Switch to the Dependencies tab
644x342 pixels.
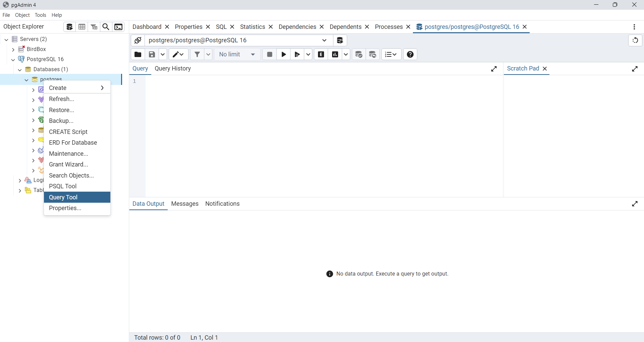point(298,27)
